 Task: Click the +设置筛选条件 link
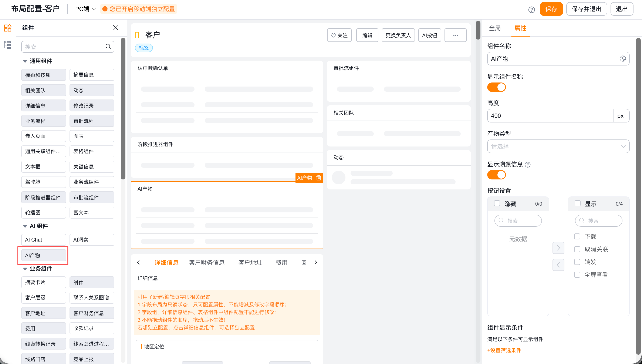pos(504,350)
